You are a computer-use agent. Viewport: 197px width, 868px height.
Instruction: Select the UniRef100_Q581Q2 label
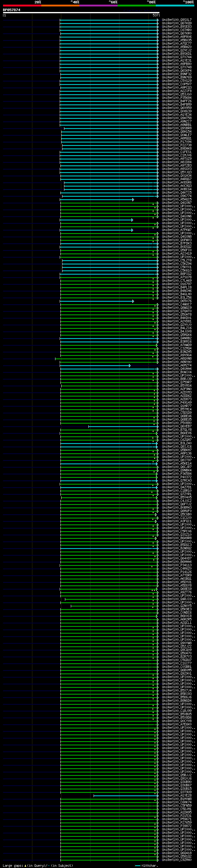[x=177, y=856]
